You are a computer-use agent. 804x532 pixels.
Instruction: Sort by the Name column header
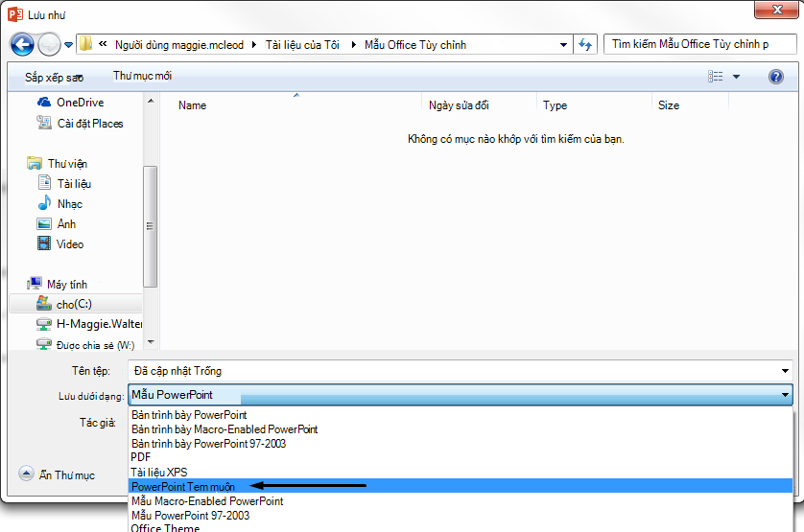pos(192,105)
